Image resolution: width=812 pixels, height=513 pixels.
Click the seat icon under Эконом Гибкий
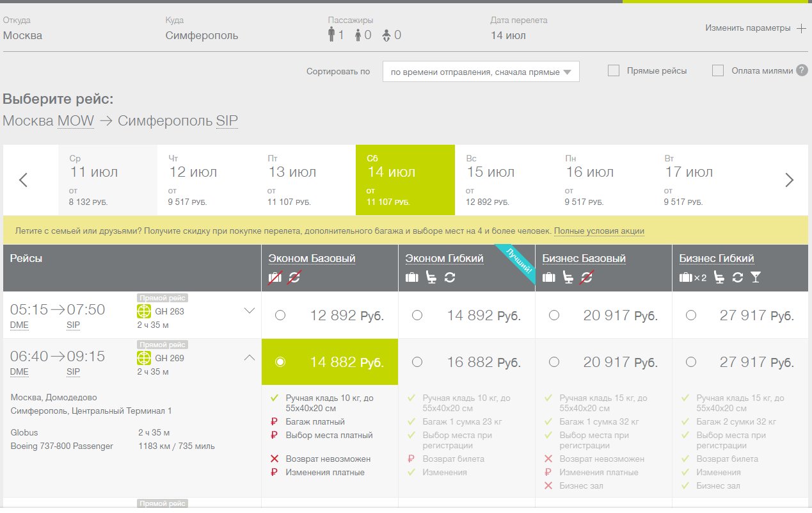[431, 277]
